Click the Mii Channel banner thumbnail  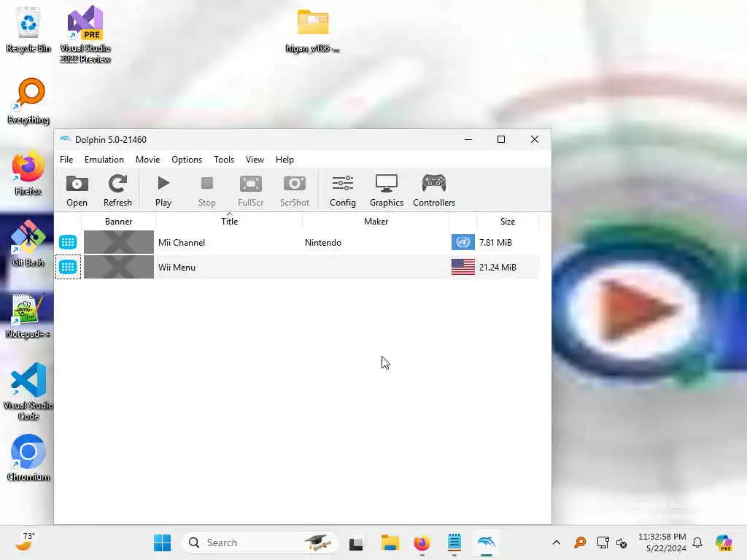pyautogui.click(x=119, y=242)
